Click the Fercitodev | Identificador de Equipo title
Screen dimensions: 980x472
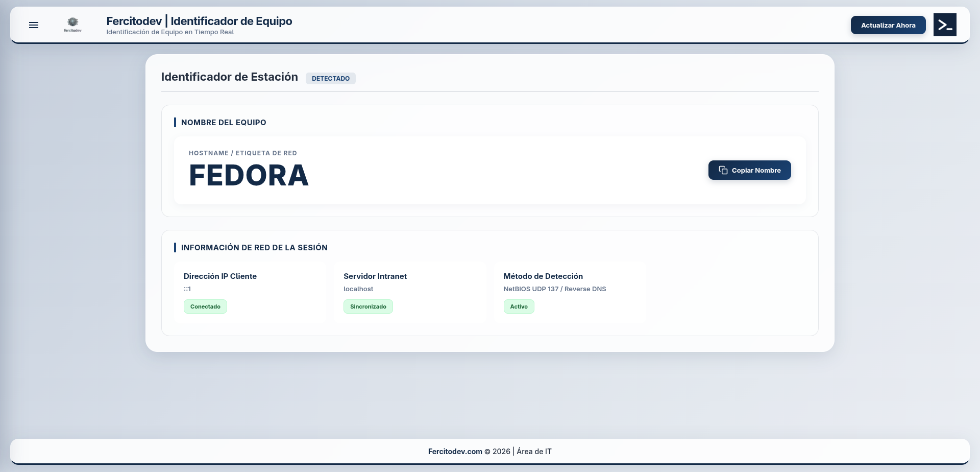click(x=199, y=21)
